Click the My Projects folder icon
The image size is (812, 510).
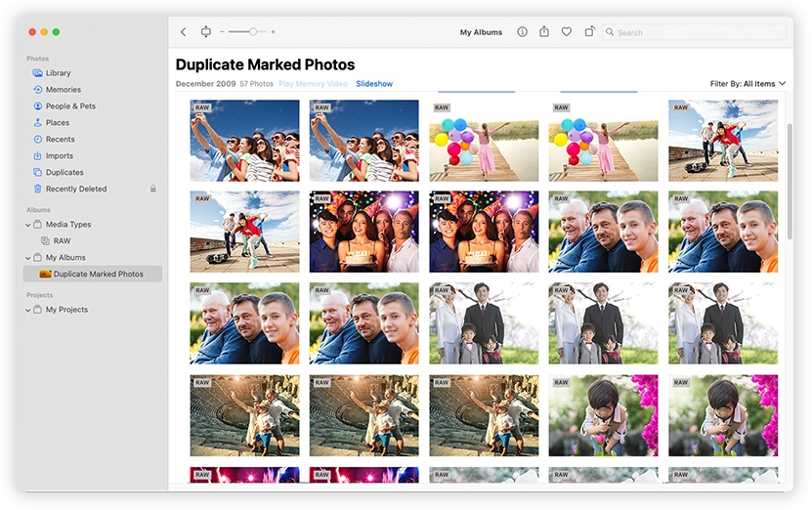click(37, 310)
